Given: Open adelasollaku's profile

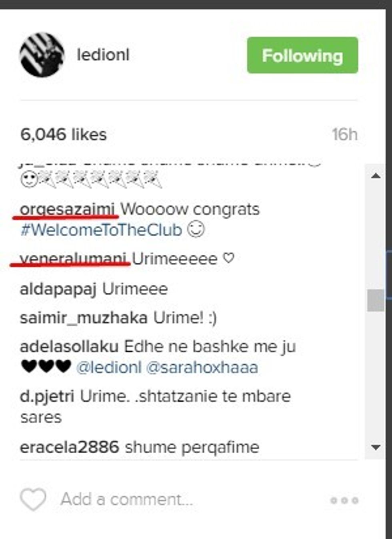Looking at the screenshot, I should pos(69,347).
